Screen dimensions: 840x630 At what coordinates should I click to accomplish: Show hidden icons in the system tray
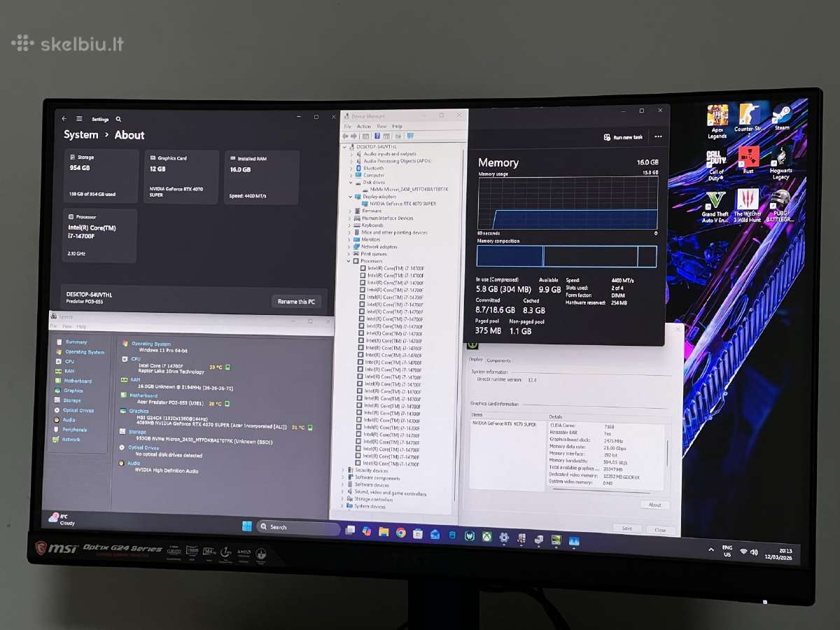(x=711, y=549)
